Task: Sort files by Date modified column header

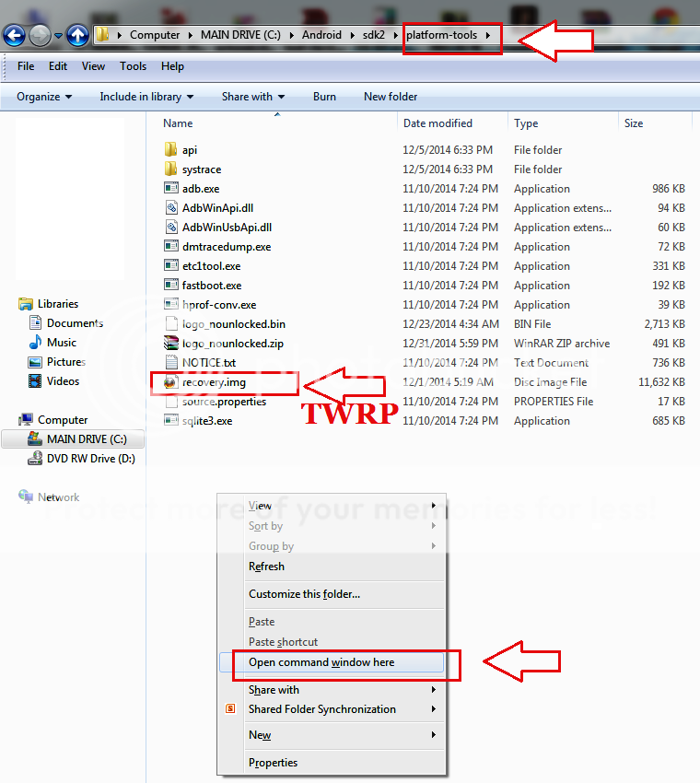Action: (x=437, y=123)
